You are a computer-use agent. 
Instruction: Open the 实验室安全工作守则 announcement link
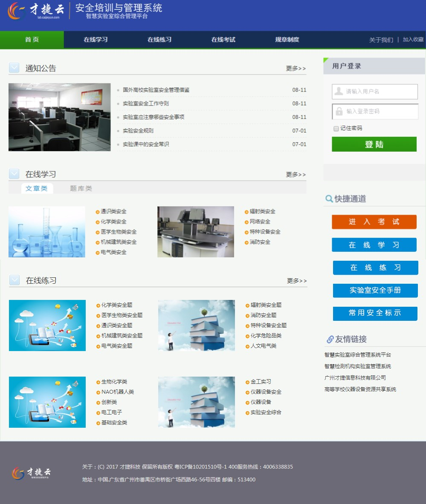146,104
